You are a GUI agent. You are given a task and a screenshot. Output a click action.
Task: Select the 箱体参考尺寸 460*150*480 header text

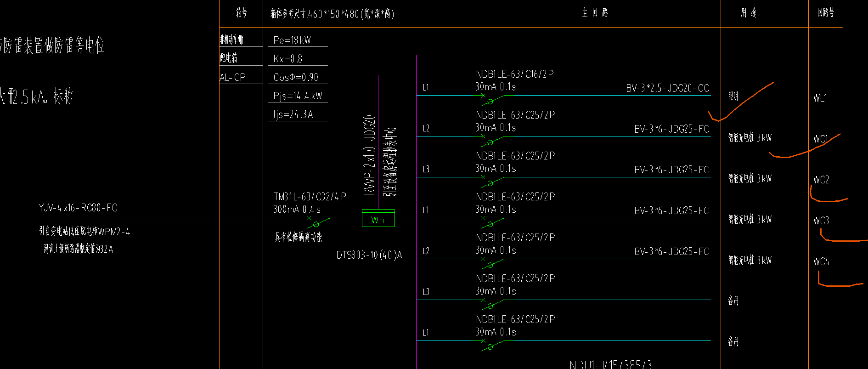click(x=332, y=14)
